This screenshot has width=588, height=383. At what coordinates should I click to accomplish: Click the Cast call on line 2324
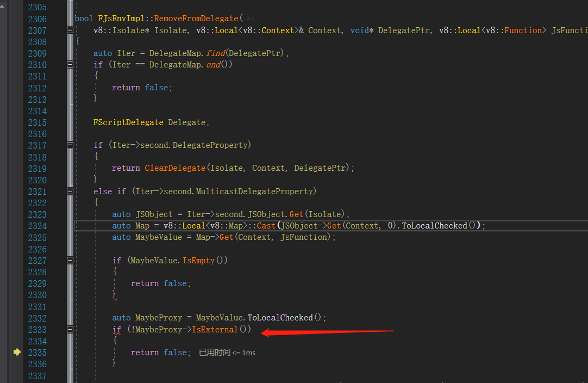tap(266, 226)
